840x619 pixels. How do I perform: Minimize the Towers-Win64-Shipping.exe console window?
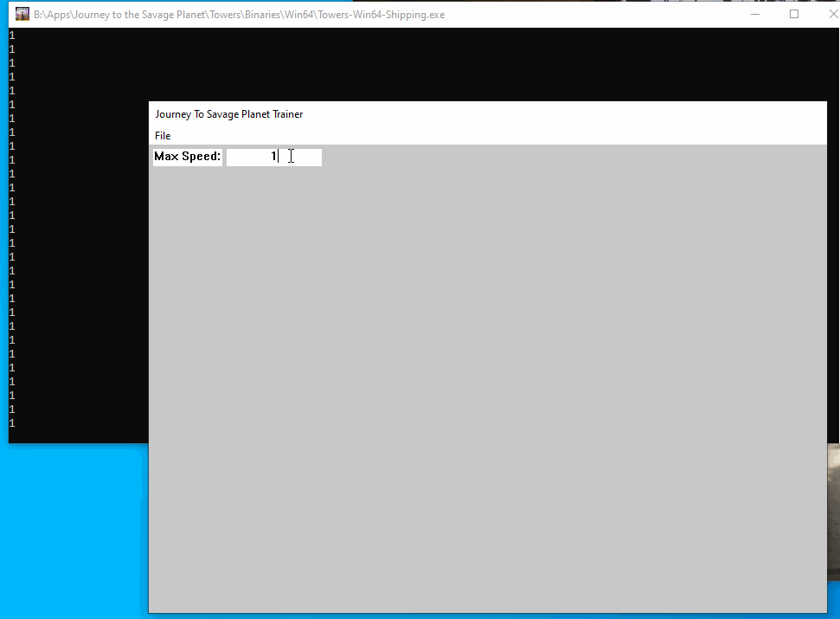point(755,15)
